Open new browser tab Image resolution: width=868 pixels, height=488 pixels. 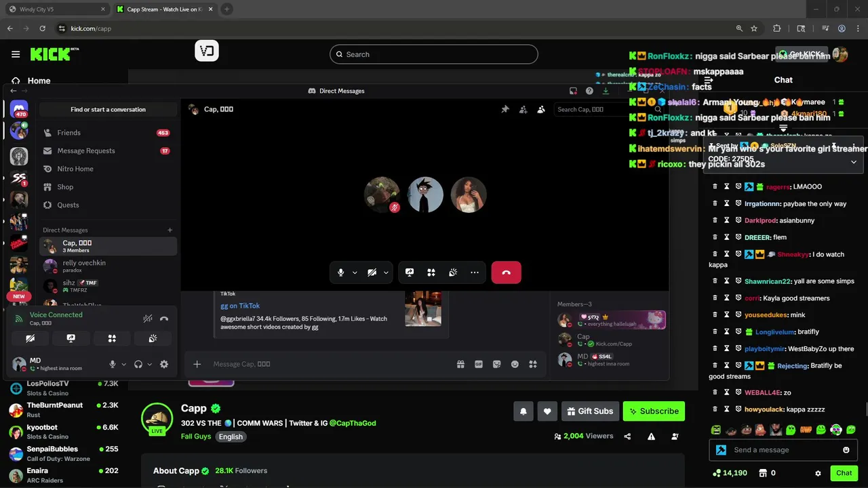227,9
